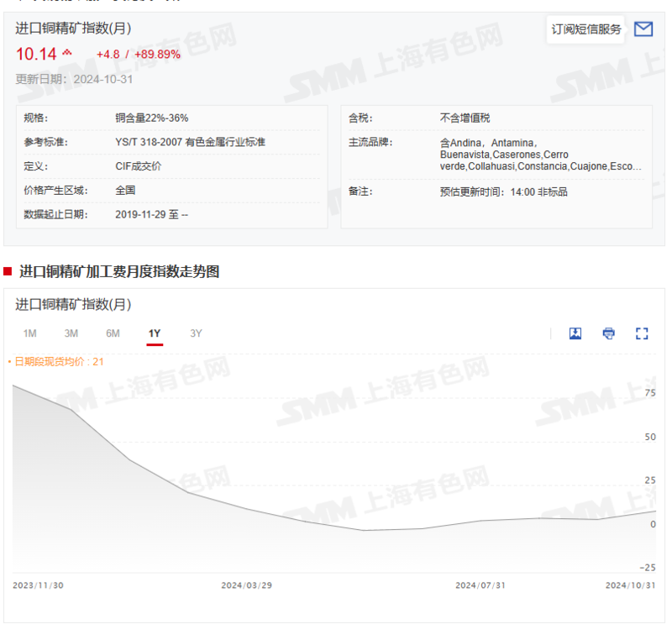The image size is (672, 624).
Task: Toggle the 日期段现货均价 legend item
Action: pyautogui.click(x=55, y=361)
